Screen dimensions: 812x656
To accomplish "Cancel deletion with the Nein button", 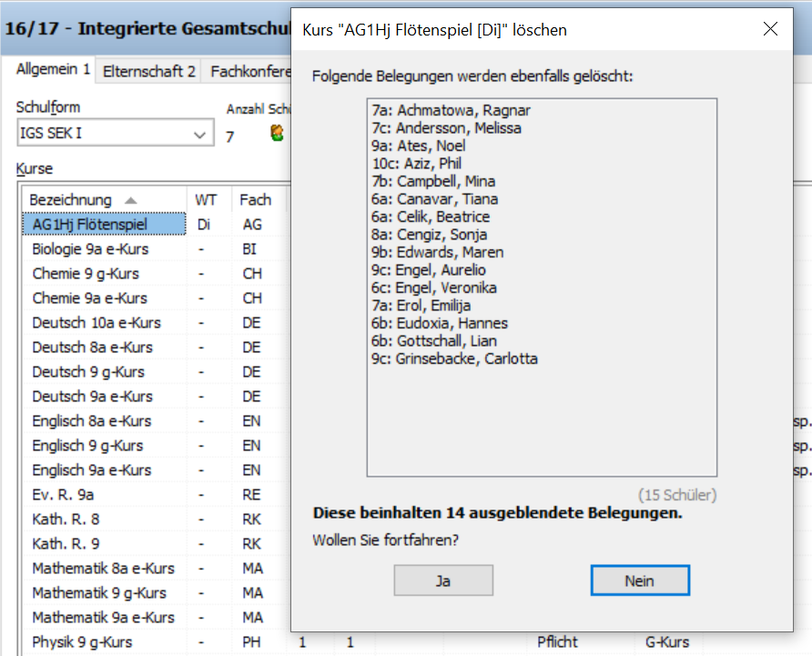I will [x=639, y=580].
